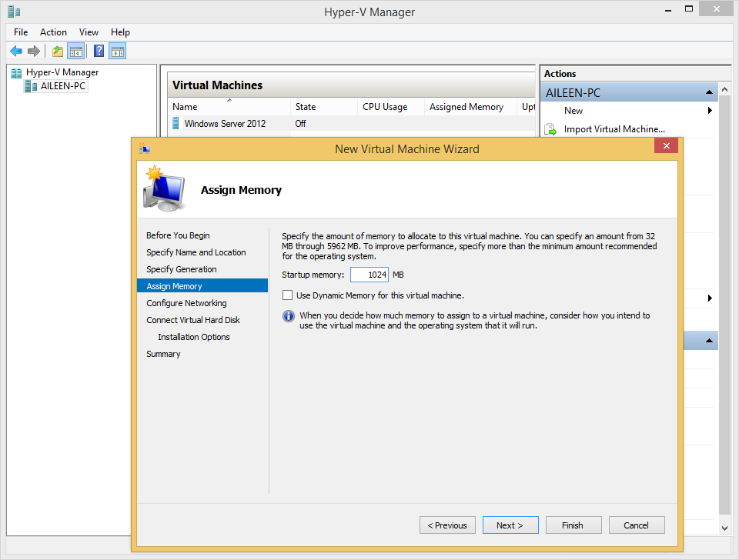
Task: Collapse the AILEEN-PC actions section
Action: 707,92
